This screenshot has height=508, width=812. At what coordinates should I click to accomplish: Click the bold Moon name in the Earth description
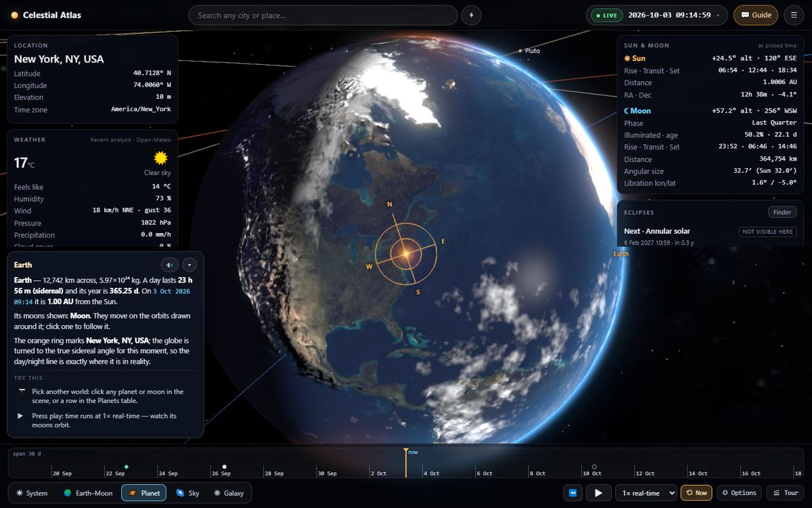[81, 316]
